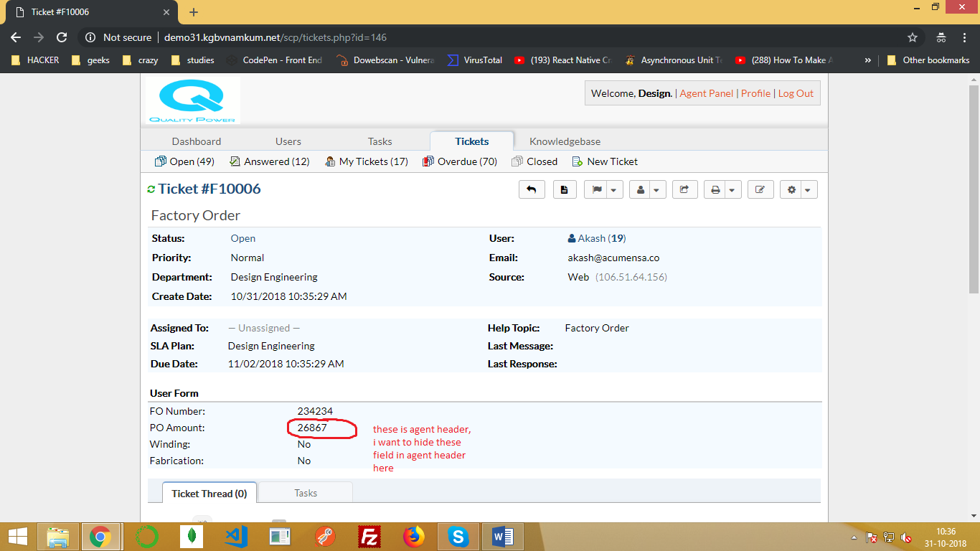This screenshot has height=551, width=980.
Task: Click the New Ticket icon
Action: tap(576, 161)
